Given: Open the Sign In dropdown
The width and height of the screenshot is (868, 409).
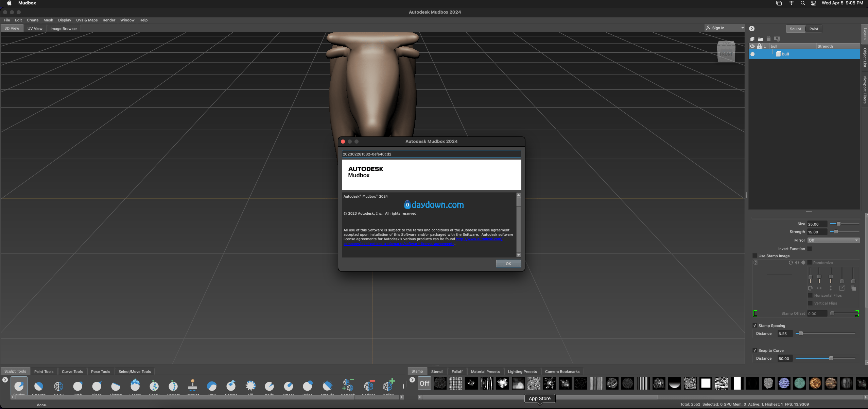Looking at the screenshot, I should (x=725, y=28).
